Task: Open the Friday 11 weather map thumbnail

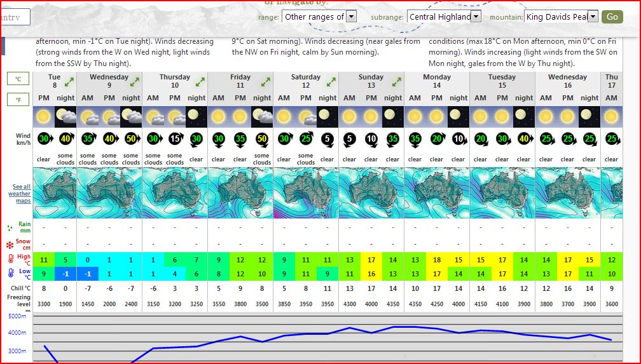Action: click(x=240, y=193)
